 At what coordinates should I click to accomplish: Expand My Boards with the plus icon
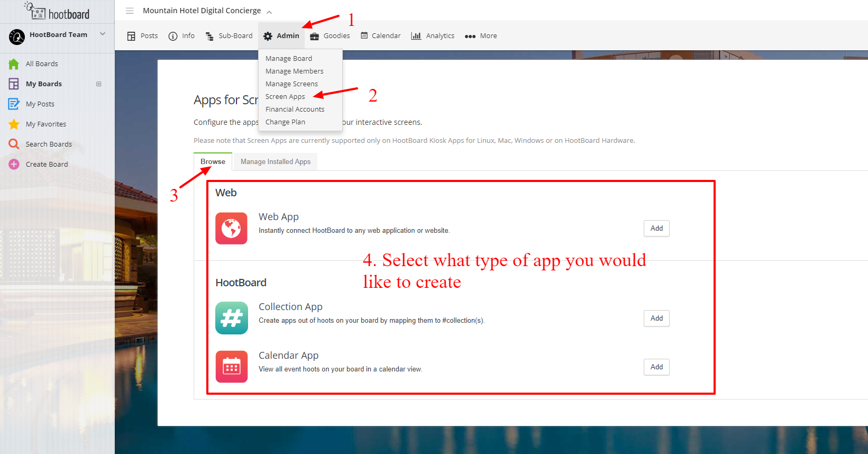click(x=98, y=84)
